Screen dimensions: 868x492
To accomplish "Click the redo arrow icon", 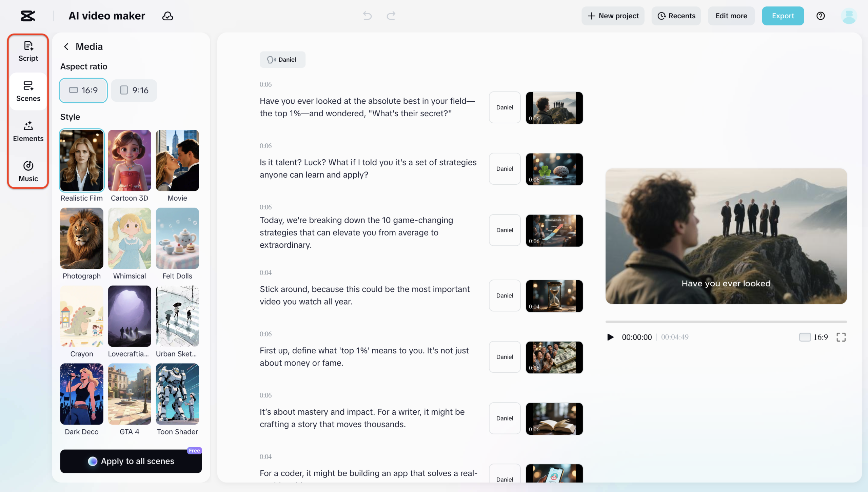I will click(391, 16).
